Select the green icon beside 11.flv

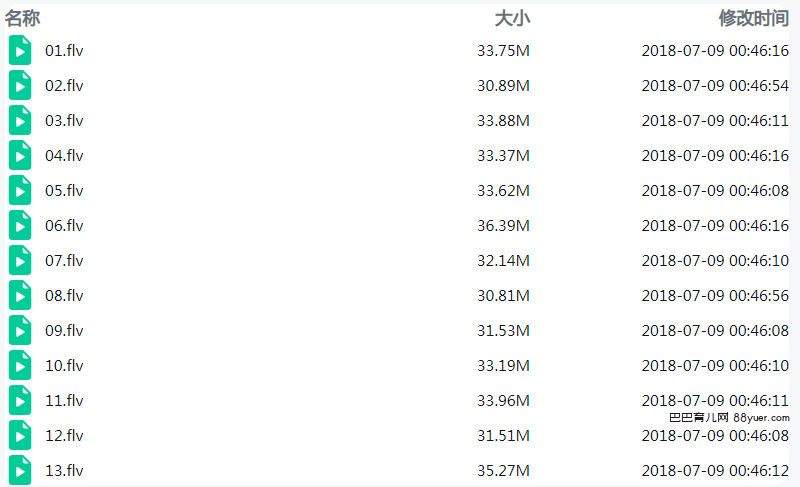(20, 400)
